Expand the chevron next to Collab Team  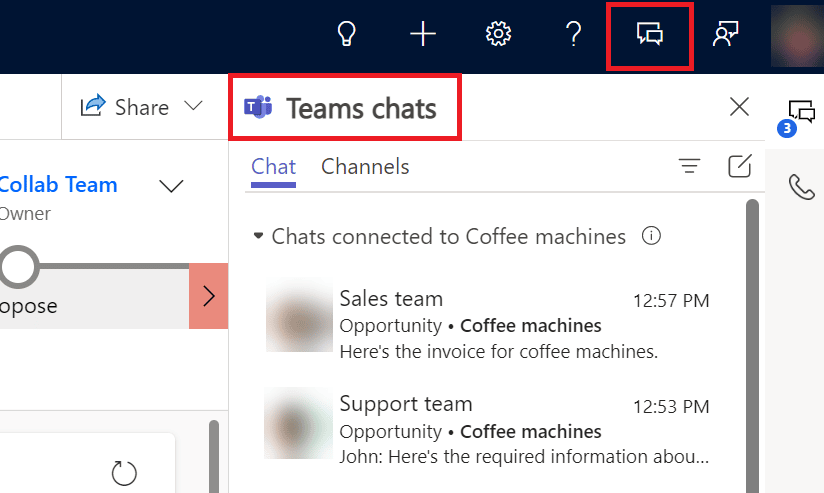point(171,186)
